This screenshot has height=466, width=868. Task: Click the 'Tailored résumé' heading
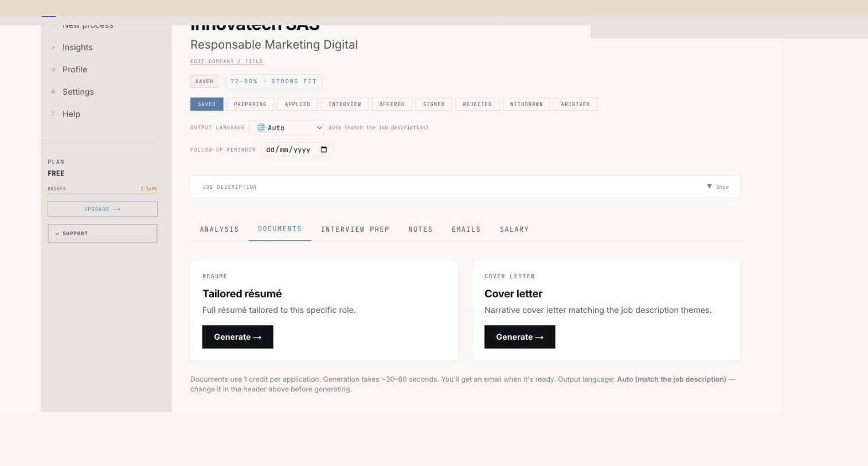(x=242, y=294)
